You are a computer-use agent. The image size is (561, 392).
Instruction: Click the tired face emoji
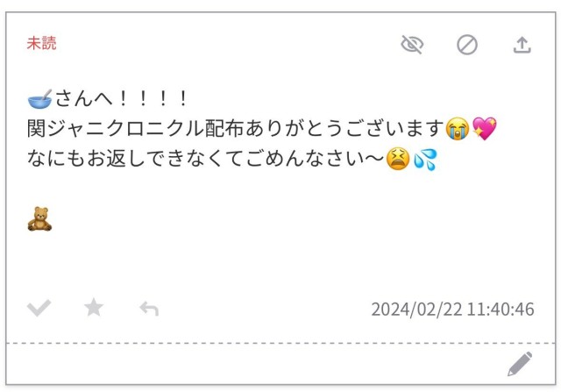point(398,159)
